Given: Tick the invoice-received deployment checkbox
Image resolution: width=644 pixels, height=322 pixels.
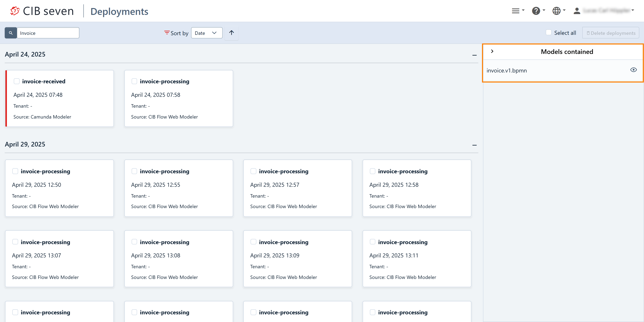Looking at the screenshot, I should [x=17, y=81].
